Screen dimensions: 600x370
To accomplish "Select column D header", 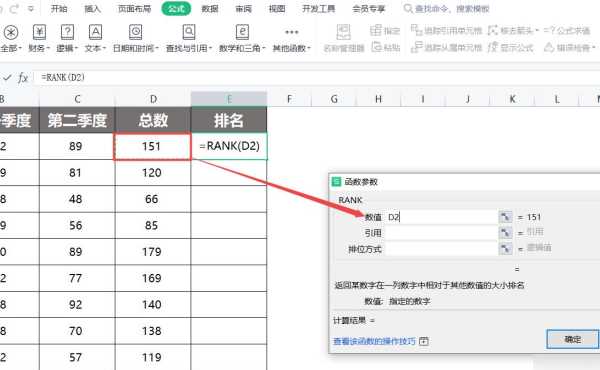I will tap(153, 99).
